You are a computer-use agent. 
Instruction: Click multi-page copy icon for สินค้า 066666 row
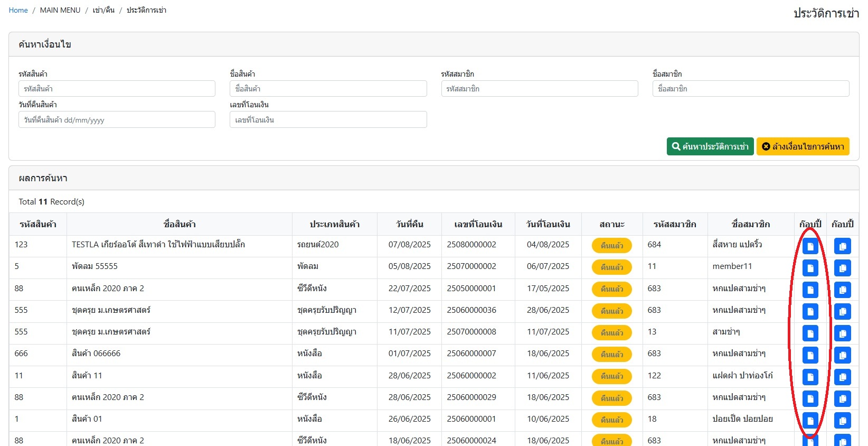(x=842, y=355)
